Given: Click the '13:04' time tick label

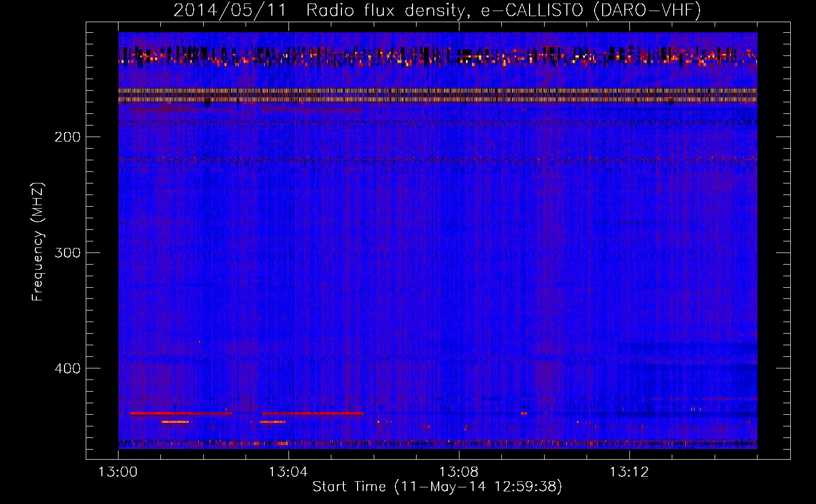Looking at the screenshot, I should 288,472.
